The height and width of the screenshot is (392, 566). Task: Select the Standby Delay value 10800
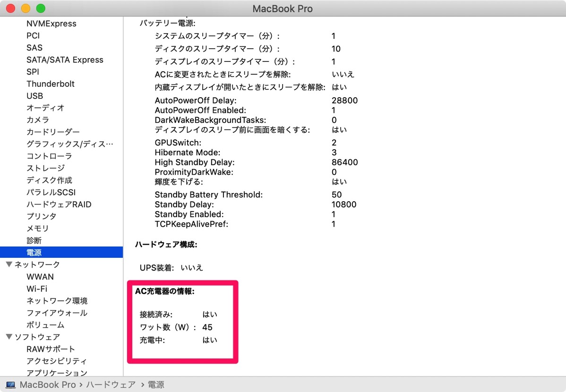click(344, 205)
